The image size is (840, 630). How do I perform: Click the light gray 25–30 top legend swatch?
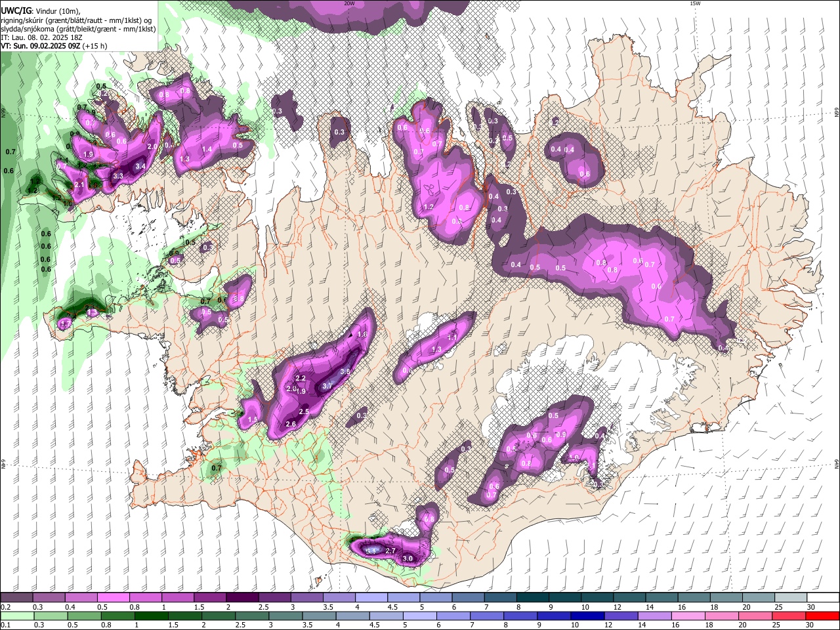click(790, 597)
